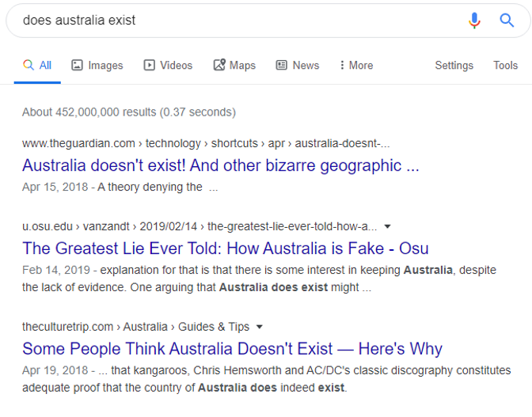Click into the search query input field
532x417 pixels.
click(x=237, y=21)
